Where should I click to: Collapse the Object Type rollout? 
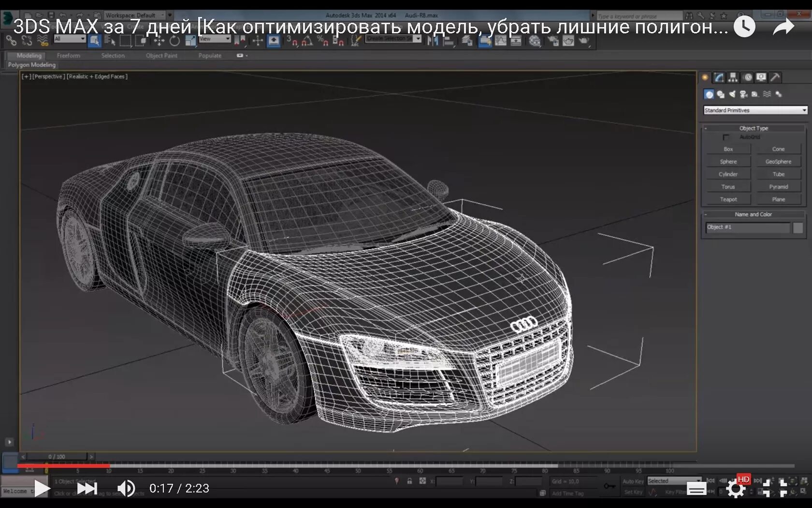(754, 128)
